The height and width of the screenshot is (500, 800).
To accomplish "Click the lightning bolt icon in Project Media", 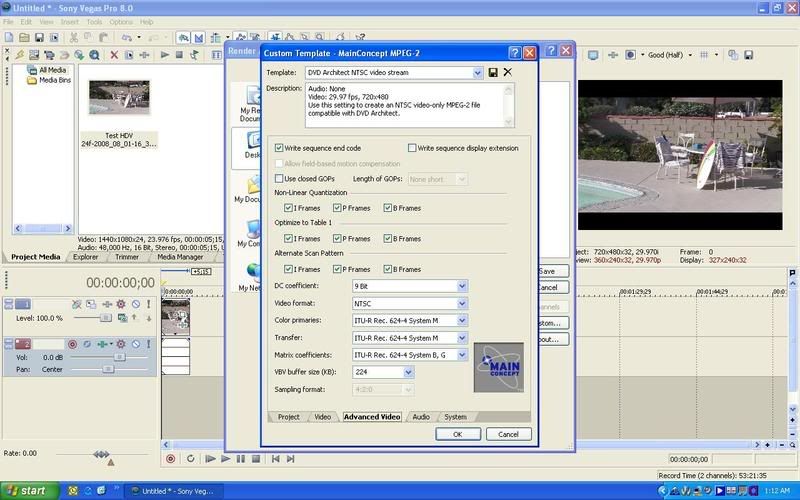I will tap(19, 55).
